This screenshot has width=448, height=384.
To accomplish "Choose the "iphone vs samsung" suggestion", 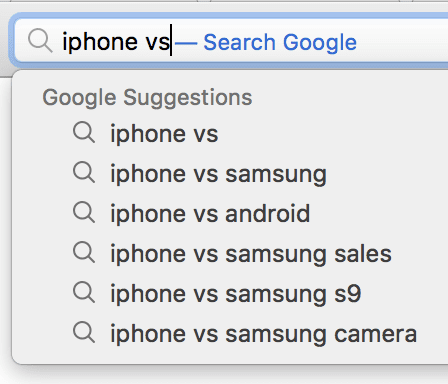I will click(x=219, y=174).
